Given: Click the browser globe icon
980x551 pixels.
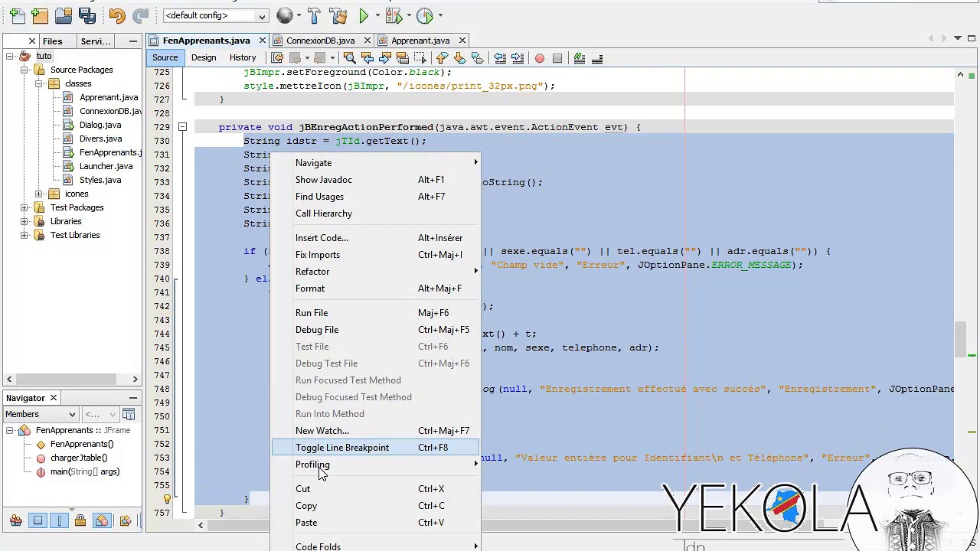Looking at the screenshot, I should (x=284, y=15).
